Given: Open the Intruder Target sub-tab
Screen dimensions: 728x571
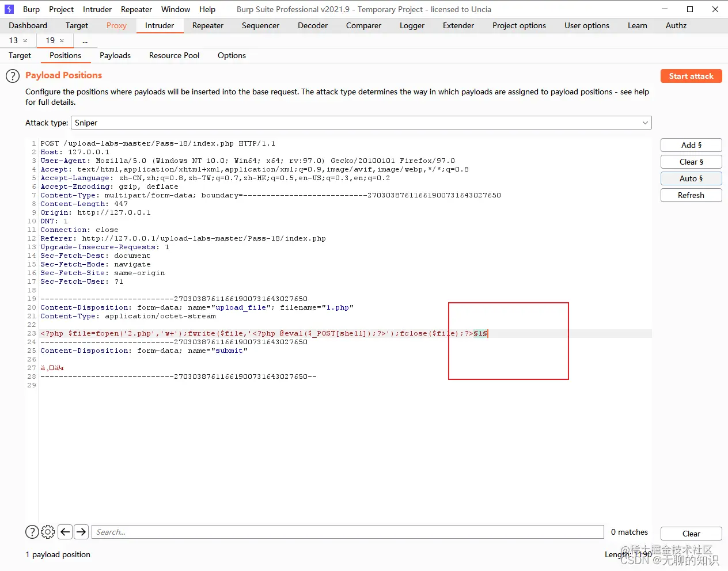Looking at the screenshot, I should click(x=20, y=55).
